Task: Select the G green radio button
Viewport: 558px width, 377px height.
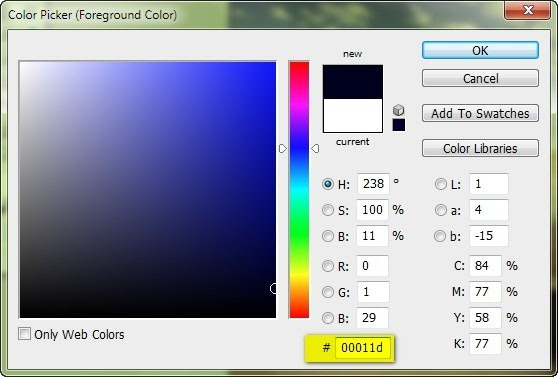Action: pyautogui.click(x=328, y=292)
